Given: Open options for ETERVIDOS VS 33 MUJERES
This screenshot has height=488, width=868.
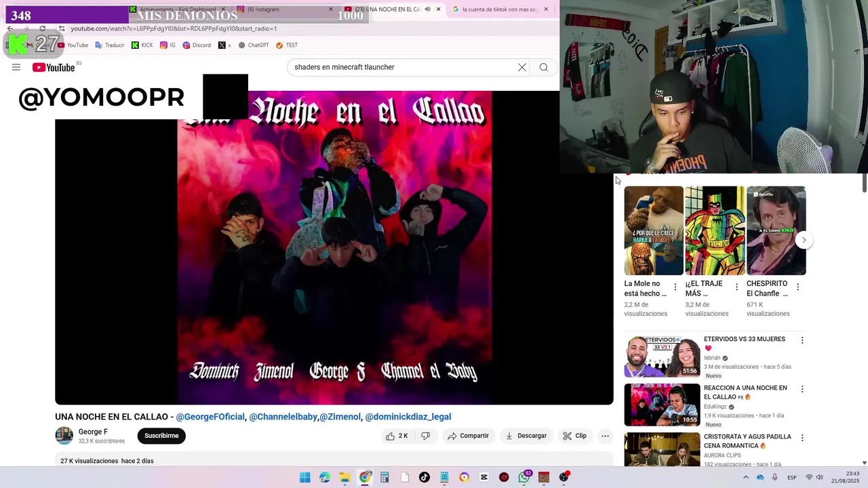Looking at the screenshot, I should (x=802, y=340).
